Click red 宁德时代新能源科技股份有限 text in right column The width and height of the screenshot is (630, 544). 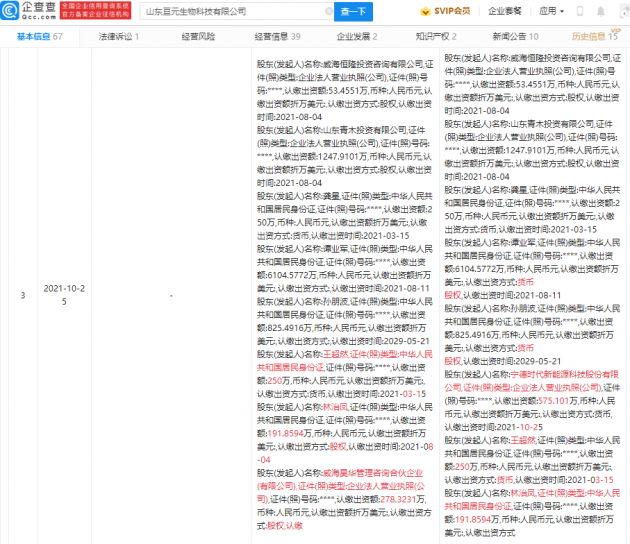(565, 374)
